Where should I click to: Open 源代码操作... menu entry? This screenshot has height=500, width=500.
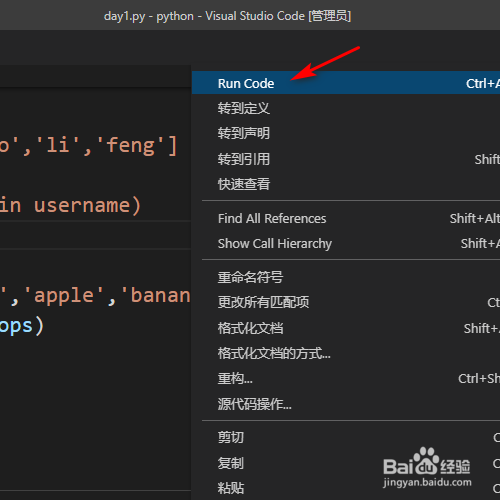[346, 404]
